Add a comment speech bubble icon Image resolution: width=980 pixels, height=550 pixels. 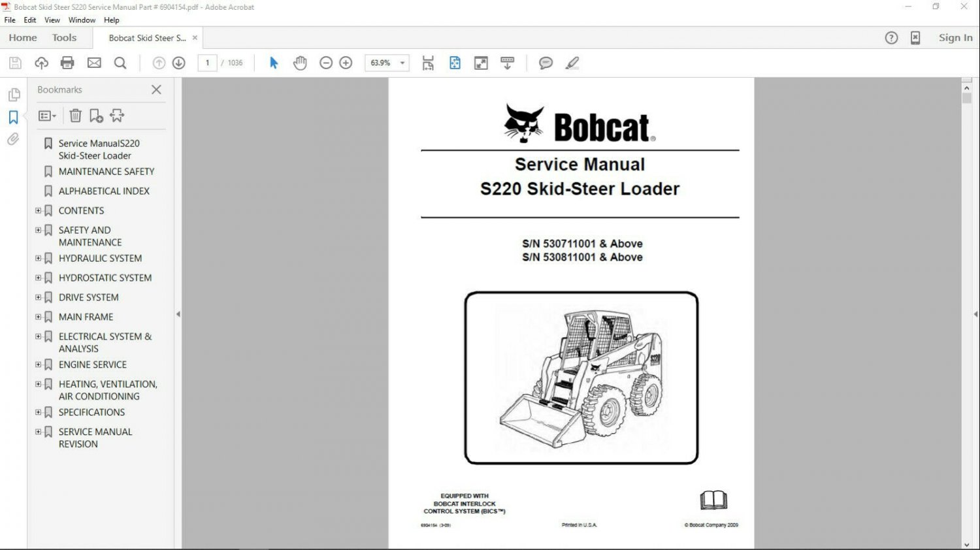pos(546,63)
